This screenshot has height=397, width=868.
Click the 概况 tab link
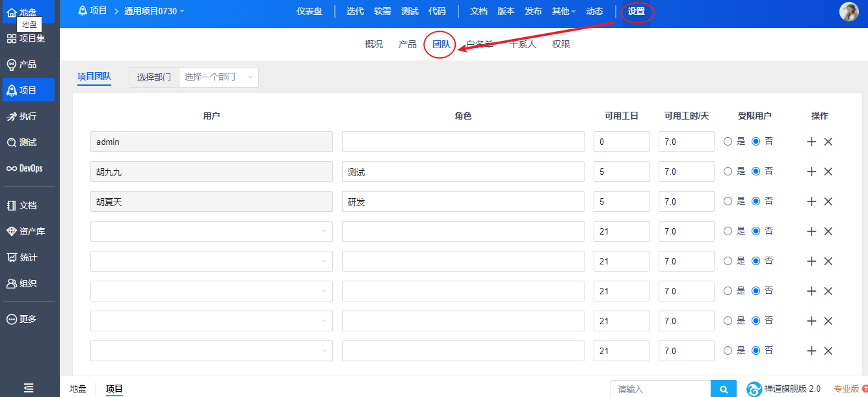[374, 44]
